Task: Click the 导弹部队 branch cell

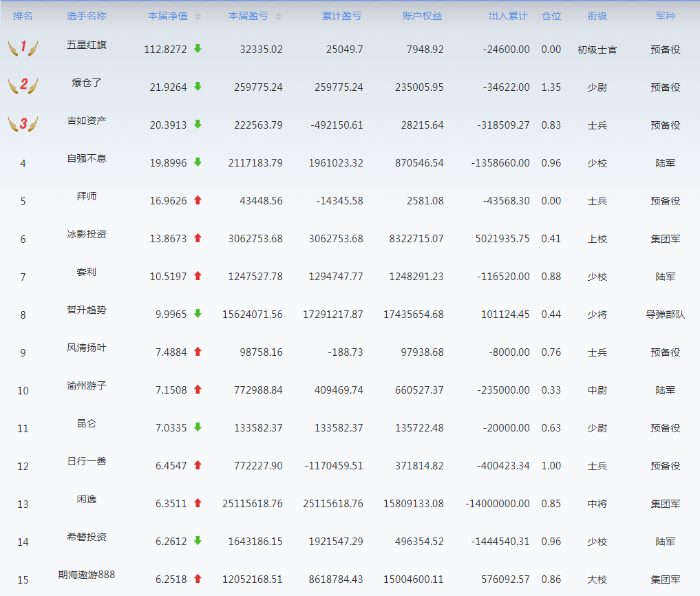Action: (665, 315)
